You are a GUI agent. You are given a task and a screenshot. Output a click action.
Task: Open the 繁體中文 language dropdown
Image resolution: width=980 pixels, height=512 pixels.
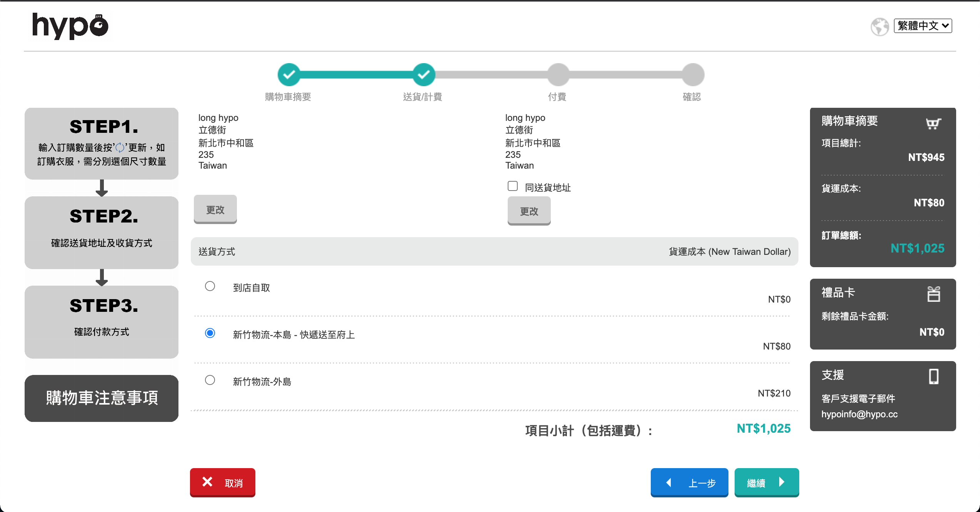pyautogui.click(x=922, y=26)
